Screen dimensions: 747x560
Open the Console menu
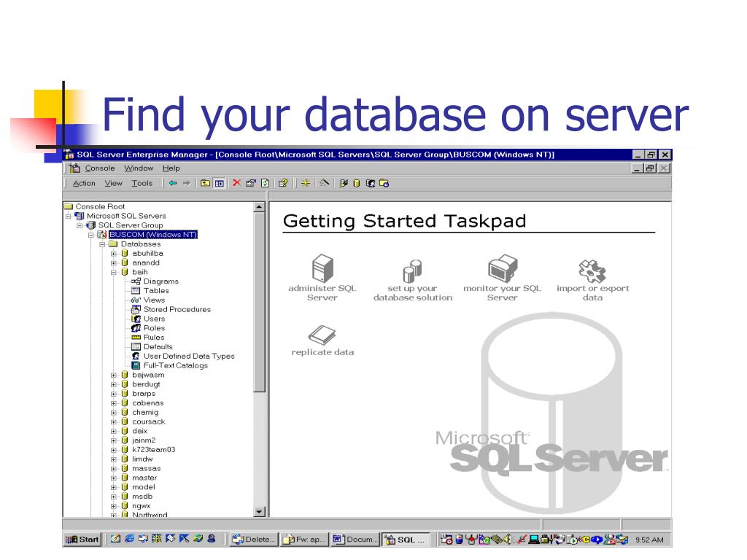click(x=100, y=168)
